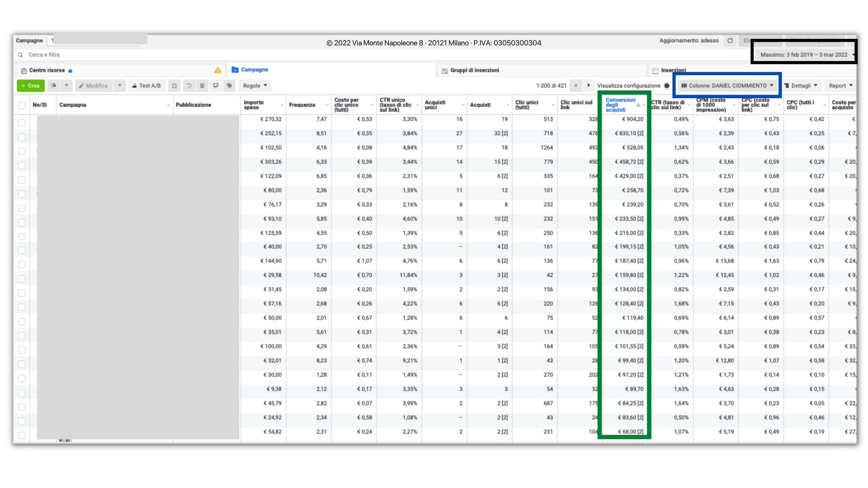Click the refresh icon beside Aggiornamento
This screenshot has width=868, height=488.
[x=730, y=41]
